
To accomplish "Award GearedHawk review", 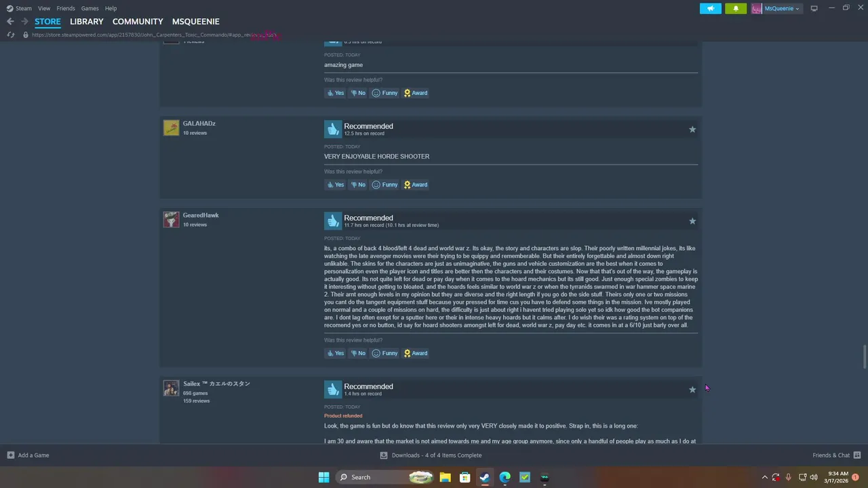I will click(416, 353).
